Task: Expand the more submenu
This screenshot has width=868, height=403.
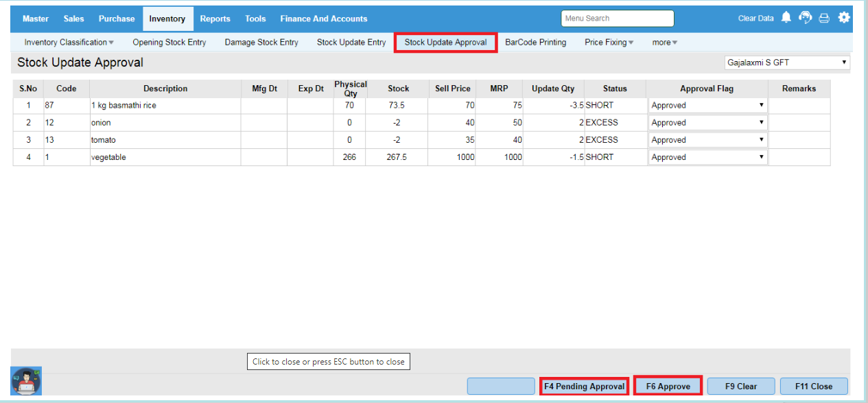Action: pyautogui.click(x=665, y=43)
